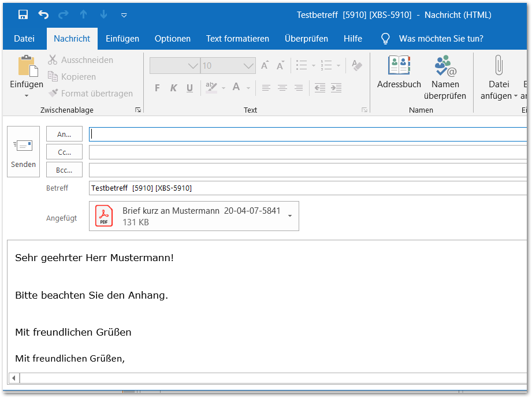Toggle italic formatting (K) button
Screen dimensions: 532x398
pyautogui.click(x=173, y=88)
